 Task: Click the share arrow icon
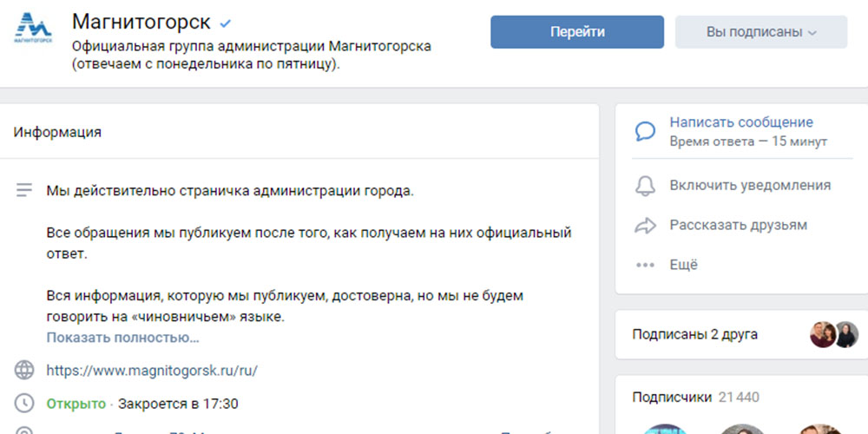(x=645, y=226)
